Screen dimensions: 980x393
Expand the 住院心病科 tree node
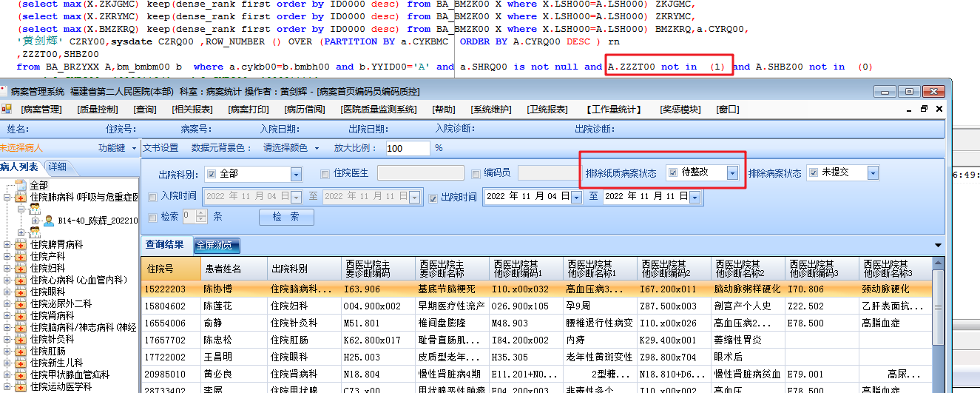(x=7, y=280)
